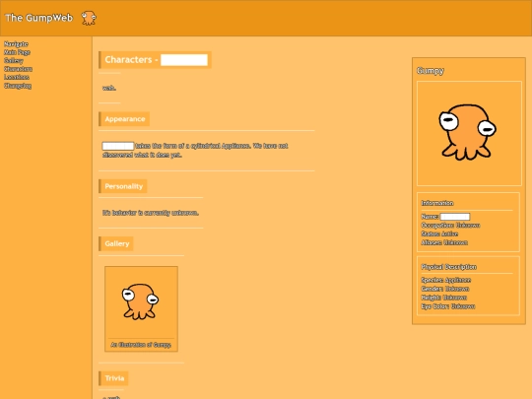Click The GumpWeb site title

tap(39, 18)
